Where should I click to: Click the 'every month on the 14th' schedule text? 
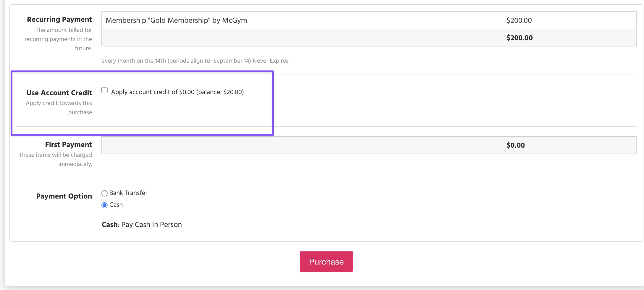(x=195, y=61)
